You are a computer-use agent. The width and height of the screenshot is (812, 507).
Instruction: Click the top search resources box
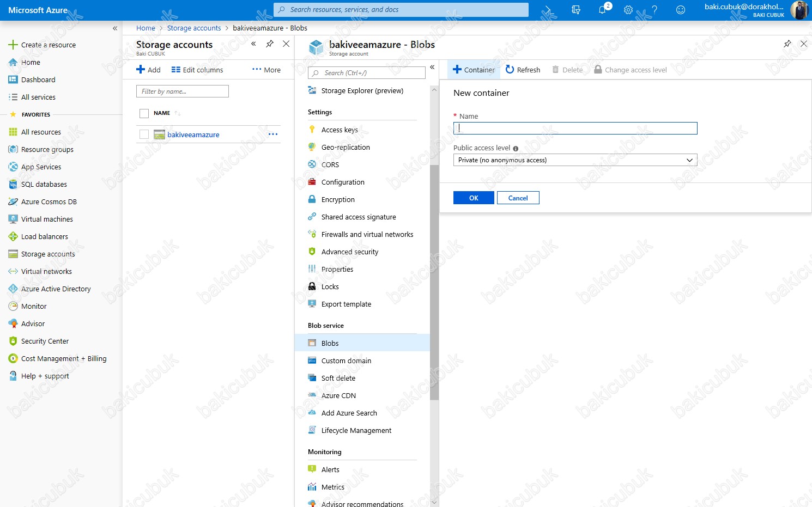(x=401, y=10)
